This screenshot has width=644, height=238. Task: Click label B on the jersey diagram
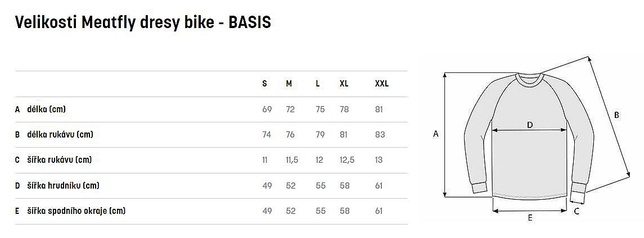coord(616,115)
